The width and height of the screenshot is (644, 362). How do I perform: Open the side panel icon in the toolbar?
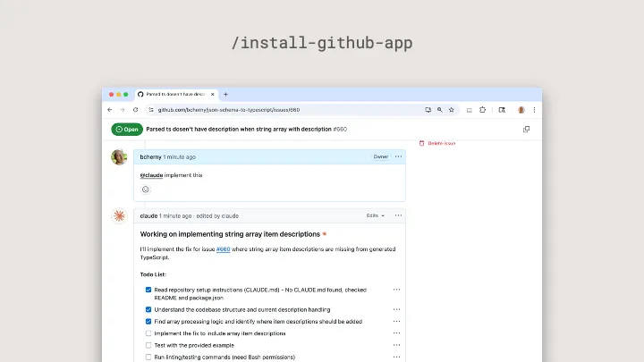point(502,110)
